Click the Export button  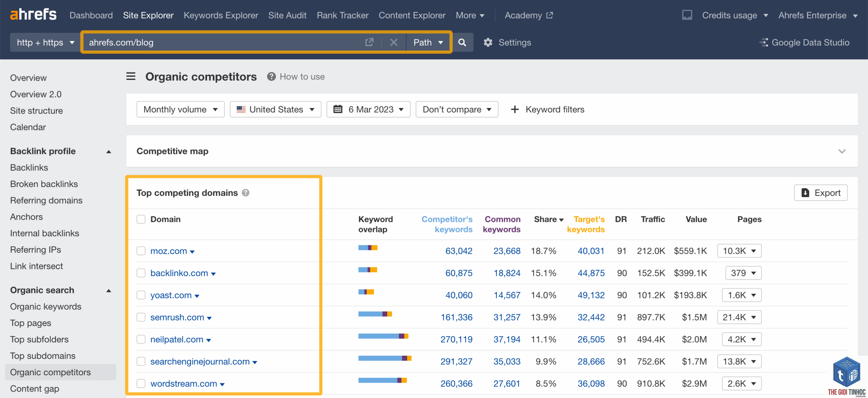tap(821, 193)
